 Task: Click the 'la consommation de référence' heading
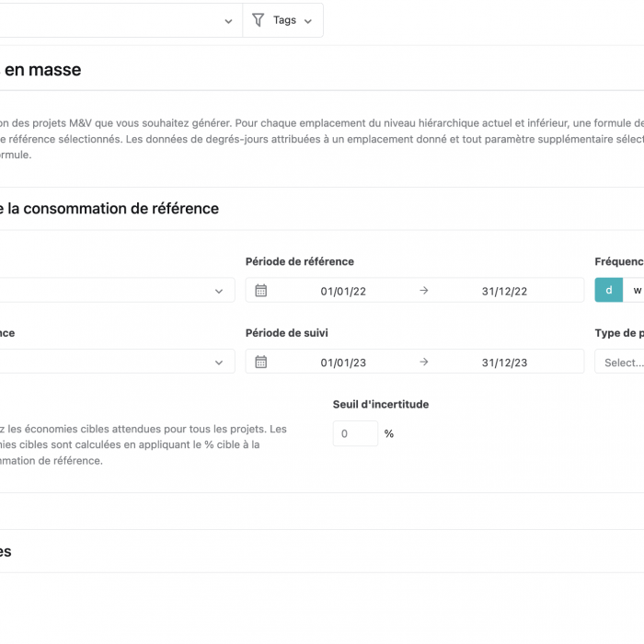tap(113, 209)
